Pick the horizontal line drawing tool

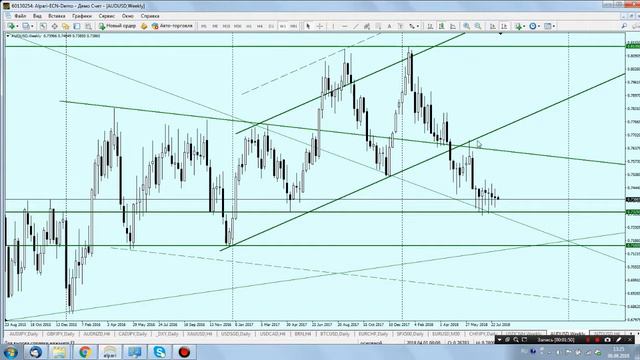(x=345, y=26)
